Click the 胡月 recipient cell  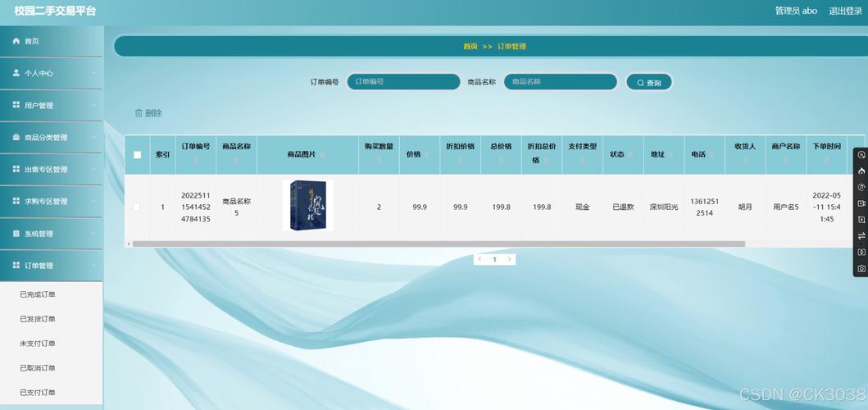[745, 207]
